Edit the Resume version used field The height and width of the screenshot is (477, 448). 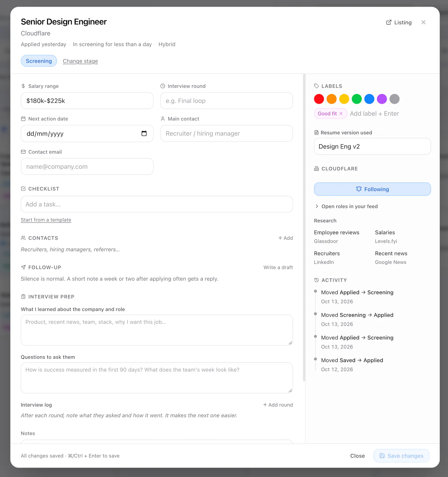pyautogui.click(x=372, y=146)
